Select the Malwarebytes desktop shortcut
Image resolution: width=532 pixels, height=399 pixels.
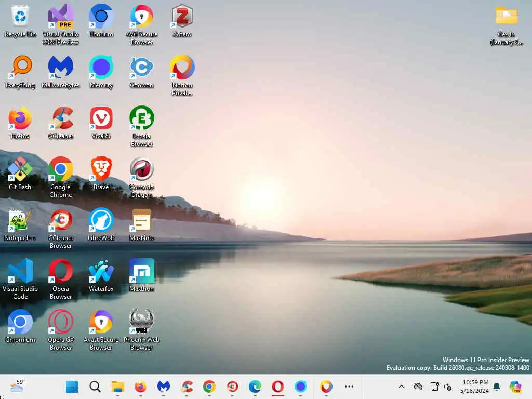point(61,72)
